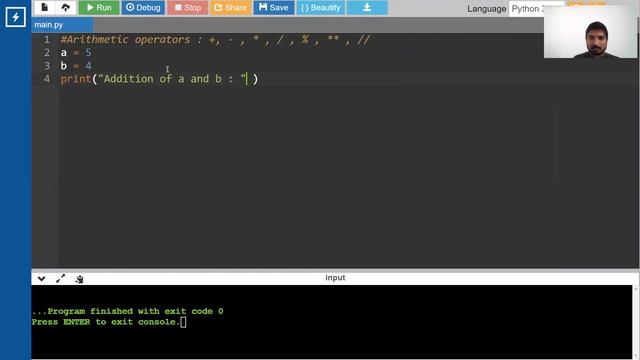Click the Stop button
The image size is (640, 360).
[x=188, y=7]
